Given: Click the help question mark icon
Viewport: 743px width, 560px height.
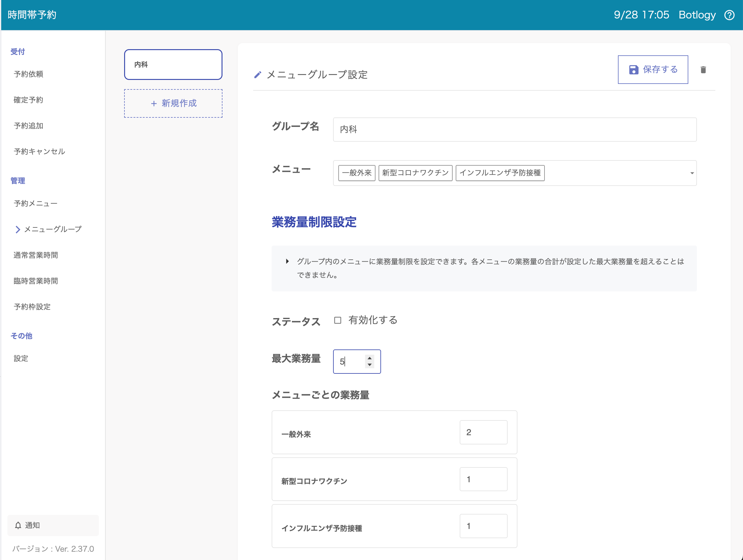Looking at the screenshot, I should 729,15.
